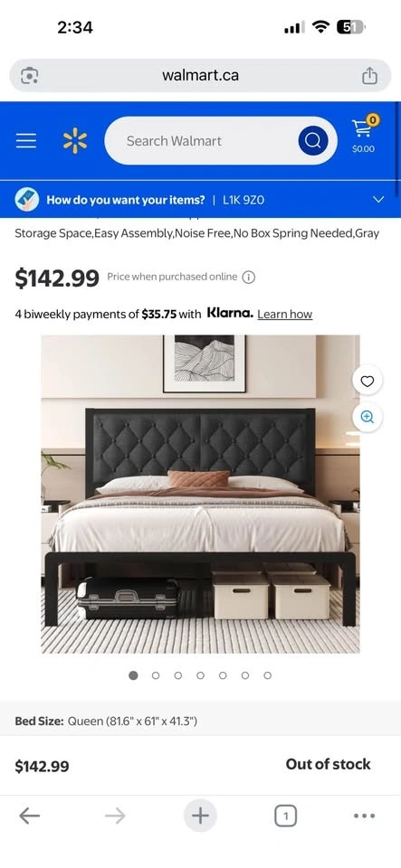This screenshot has width=401, height=868.
Task: Select the fourth image carousel dot
Action: (200, 675)
